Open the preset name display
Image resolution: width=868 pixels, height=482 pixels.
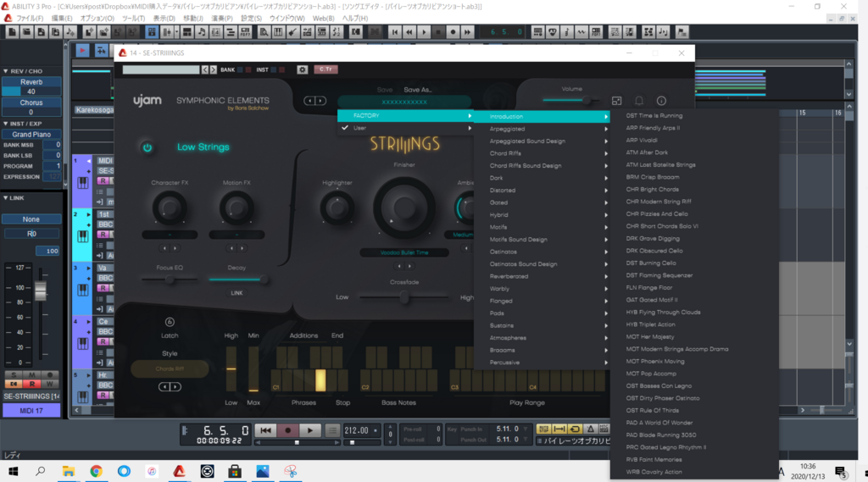point(404,102)
